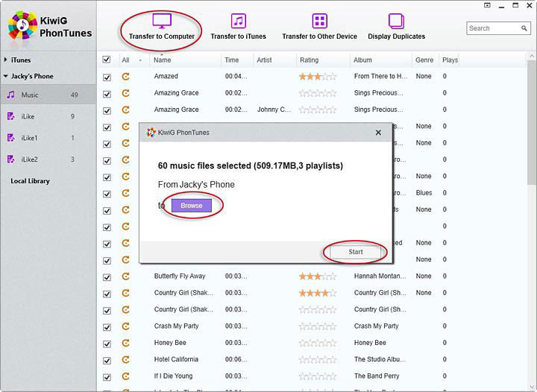This screenshot has height=392, width=537.
Task: Click the KiwiG PhonTunes logo
Action: pyautogui.click(x=22, y=25)
